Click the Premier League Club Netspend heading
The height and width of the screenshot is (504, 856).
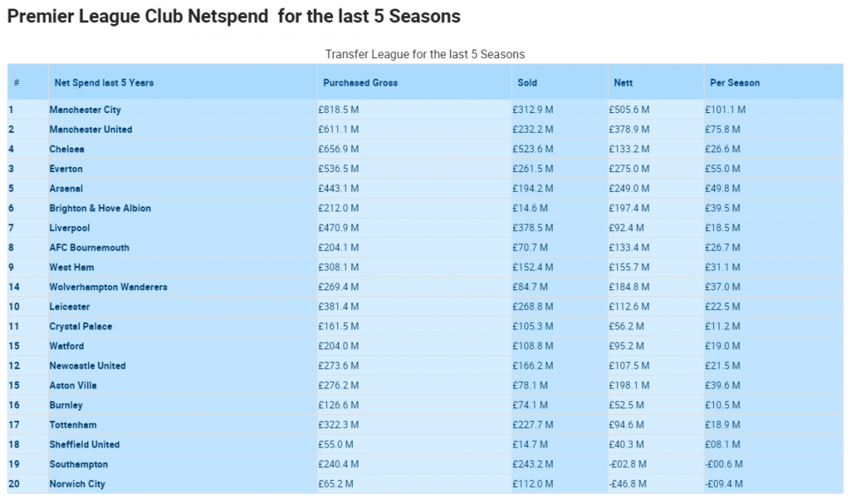[233, 16]
